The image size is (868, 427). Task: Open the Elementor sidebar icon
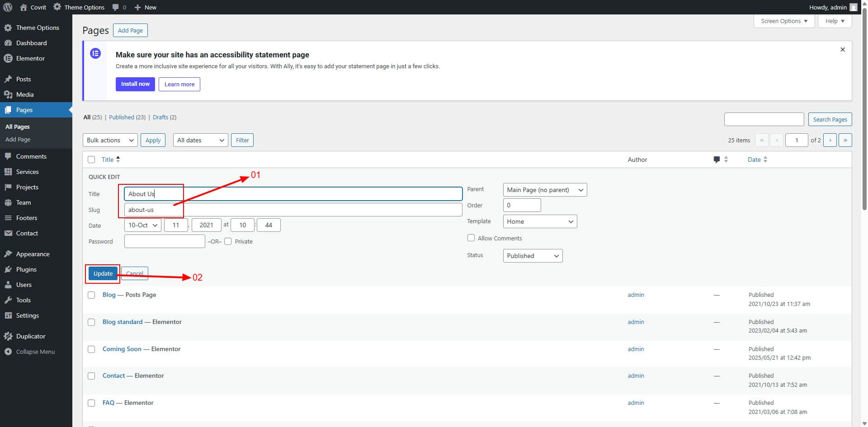8,58
